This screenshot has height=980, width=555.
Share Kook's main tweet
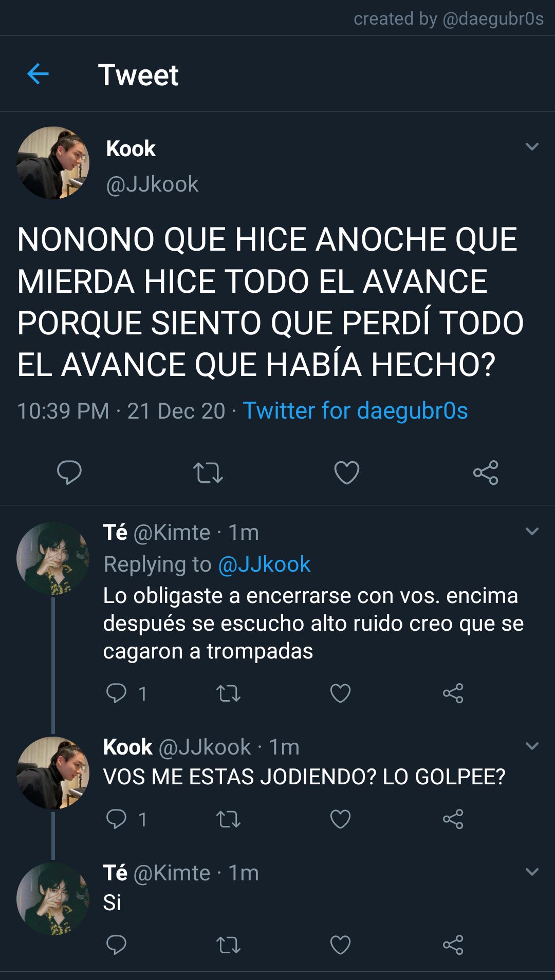486,473
